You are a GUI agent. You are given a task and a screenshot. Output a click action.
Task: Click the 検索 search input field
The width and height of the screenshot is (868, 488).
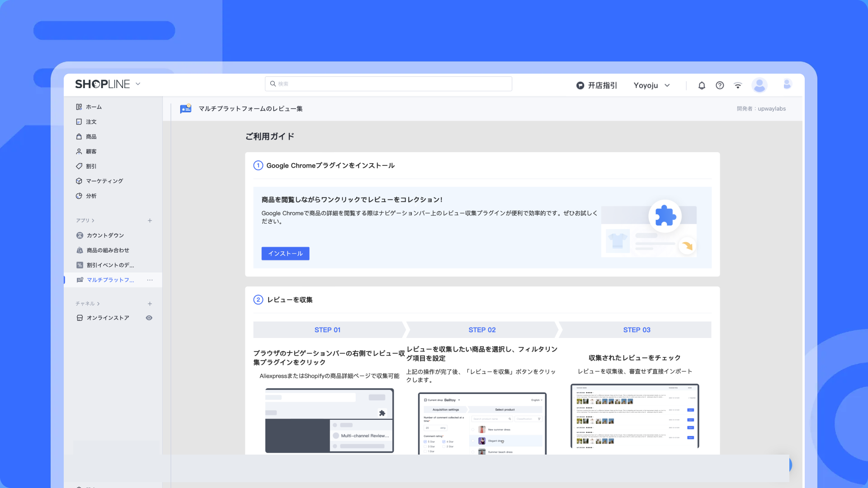pyautogui.click(x=389, y=84)
